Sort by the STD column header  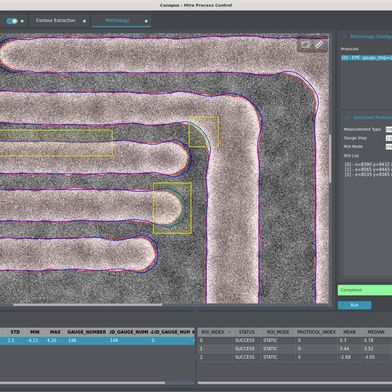click(x=15, y=332)
